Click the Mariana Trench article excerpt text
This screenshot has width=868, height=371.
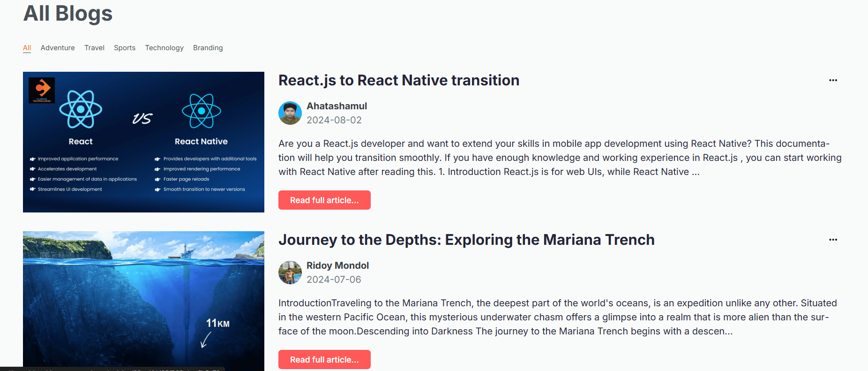(x=558, y=317)
